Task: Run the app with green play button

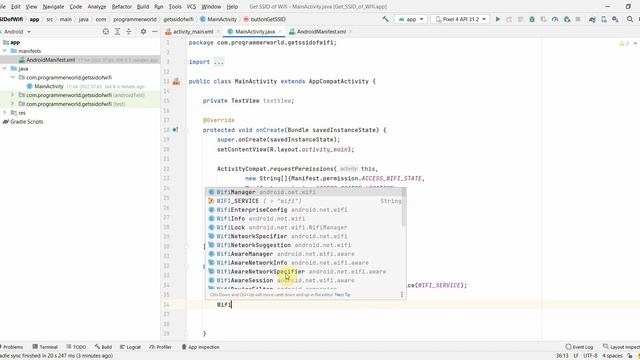Action: [498, 19]
